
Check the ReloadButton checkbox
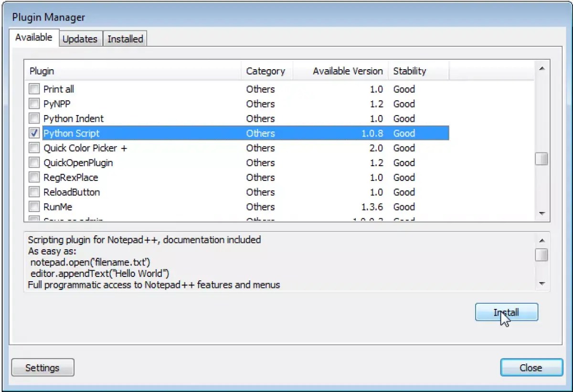pos(34,192)
